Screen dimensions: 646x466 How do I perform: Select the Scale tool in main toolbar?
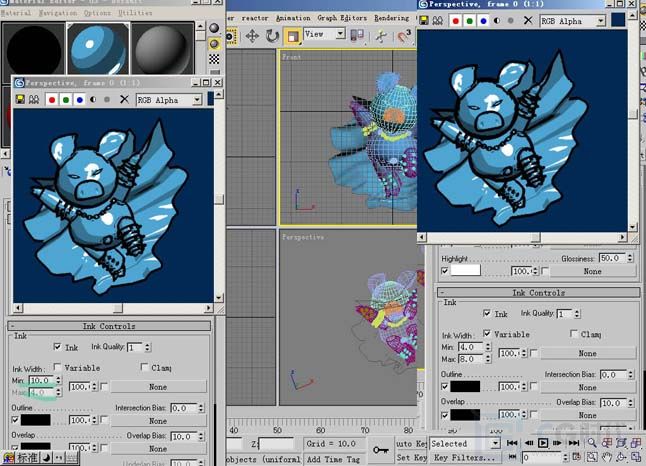pyautogui.click(x=293, y=36)
